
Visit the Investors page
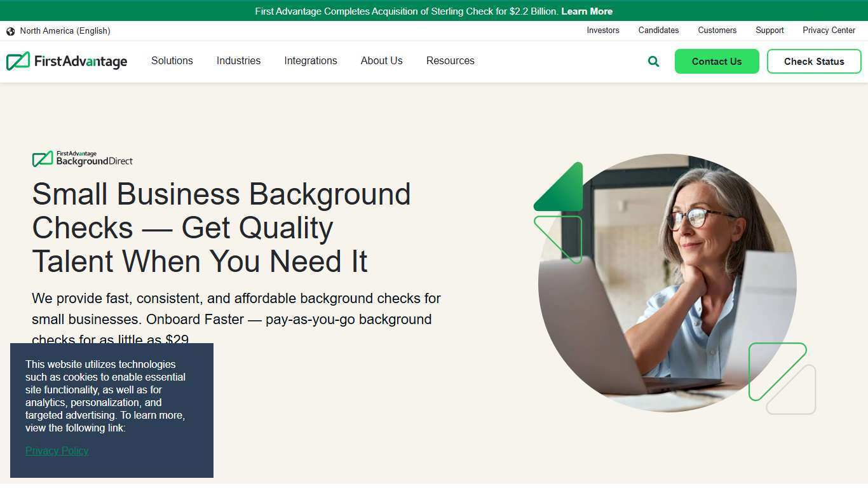602,30
